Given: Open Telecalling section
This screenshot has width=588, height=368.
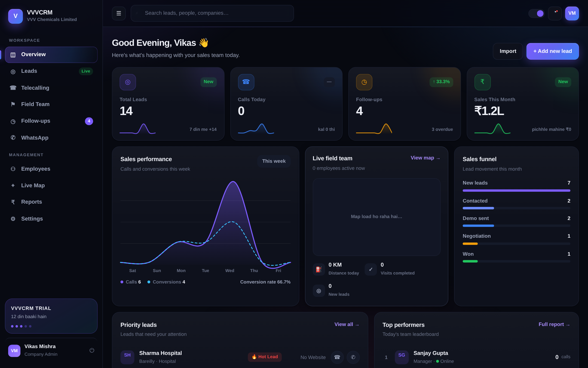Looking at the screenshot, I should coord(51,88).
